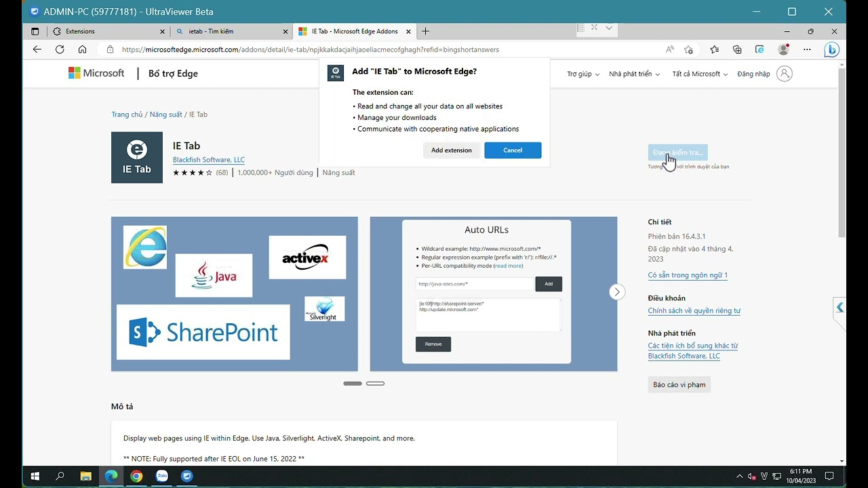Image resolution: width=868 pixels, height=488 pixels.
Task: Click the Báo cáo vi phạm button
Action: click(x=679, y=385)
